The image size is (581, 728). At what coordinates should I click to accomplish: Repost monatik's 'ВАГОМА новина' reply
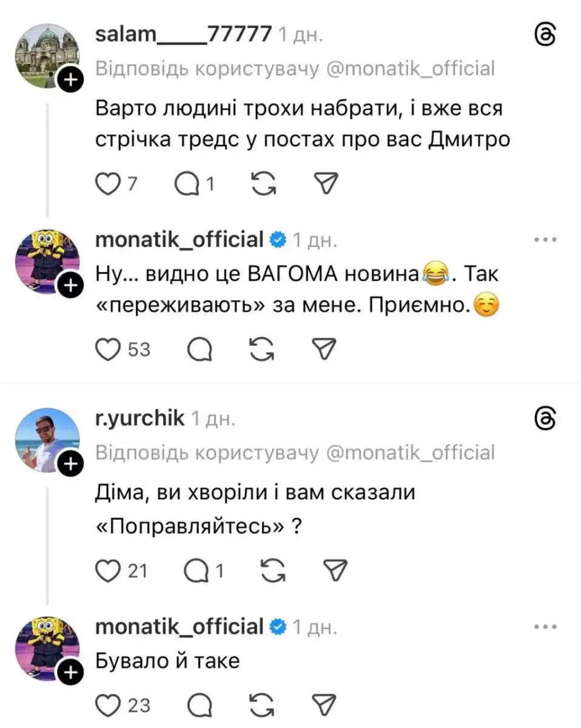click(263, 348)
